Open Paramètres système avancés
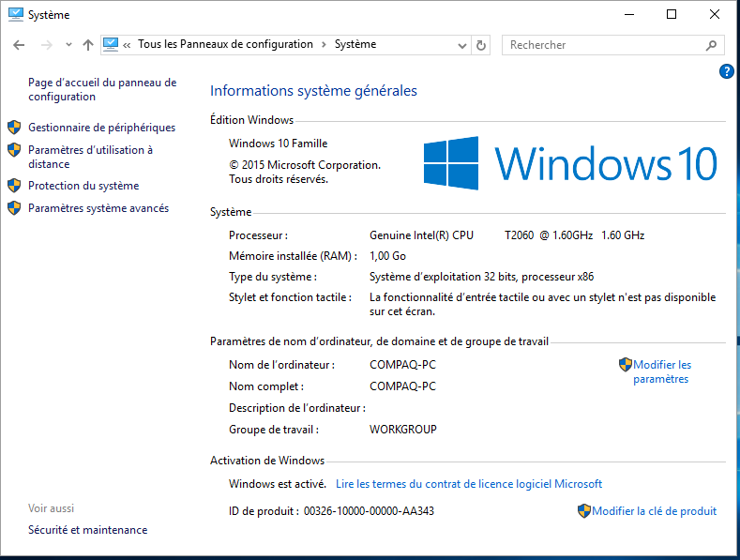Viewport: 740px width, 560px height. coord(98,208)
